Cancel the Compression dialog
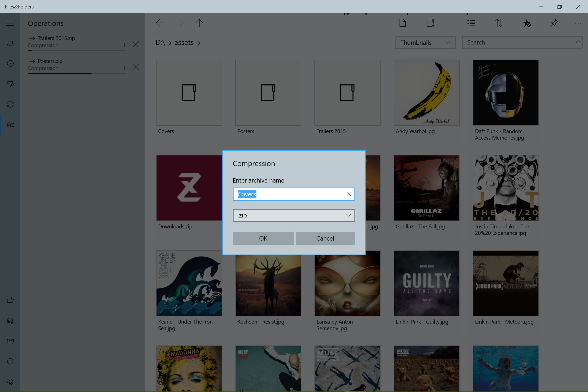Viewport: 588px width, 392px height. click(x=325, y=238)
